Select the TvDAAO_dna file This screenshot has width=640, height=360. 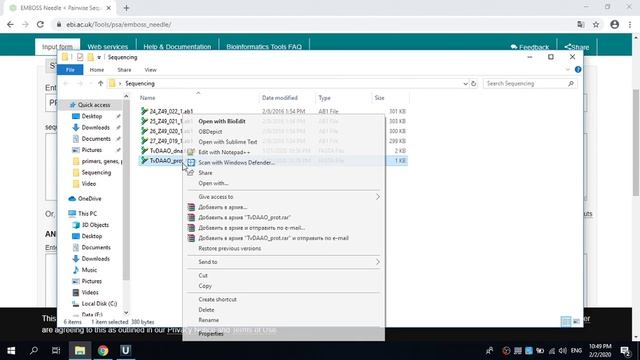[166, 151]
